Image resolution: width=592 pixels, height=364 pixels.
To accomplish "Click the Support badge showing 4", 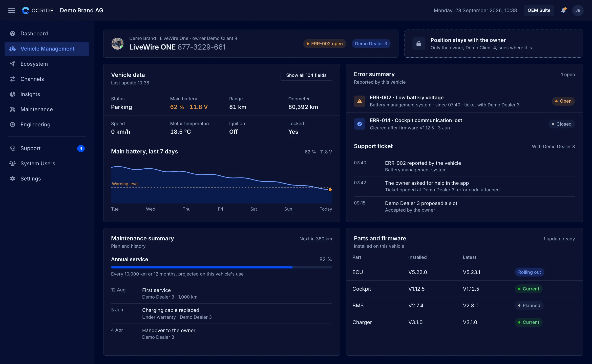I will pos(81,148).
